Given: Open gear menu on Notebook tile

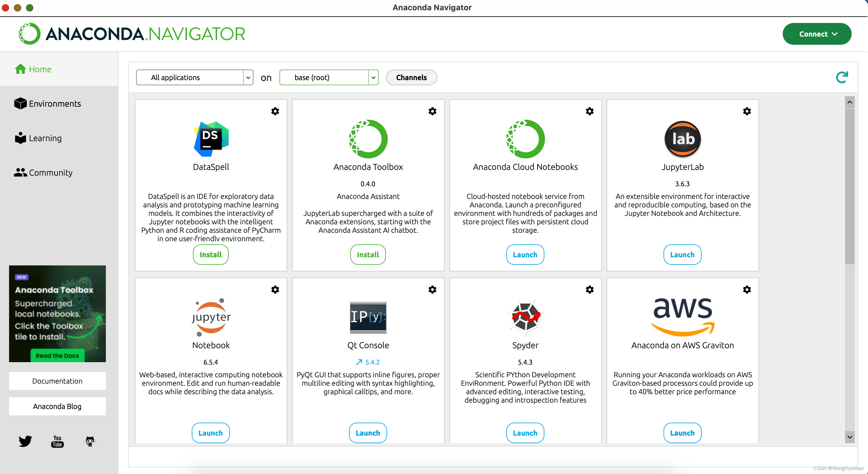Looking at the screenshot, I should tap(275, 289).
